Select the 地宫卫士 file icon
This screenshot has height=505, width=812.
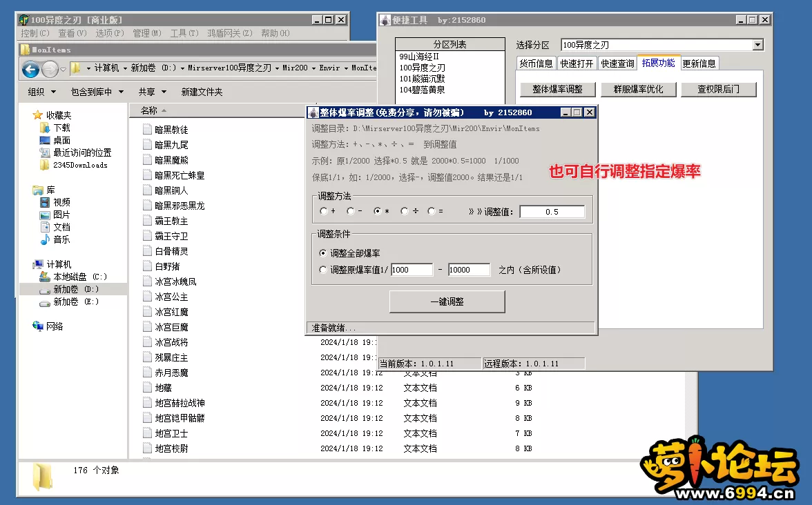click(x=147, y=433)
